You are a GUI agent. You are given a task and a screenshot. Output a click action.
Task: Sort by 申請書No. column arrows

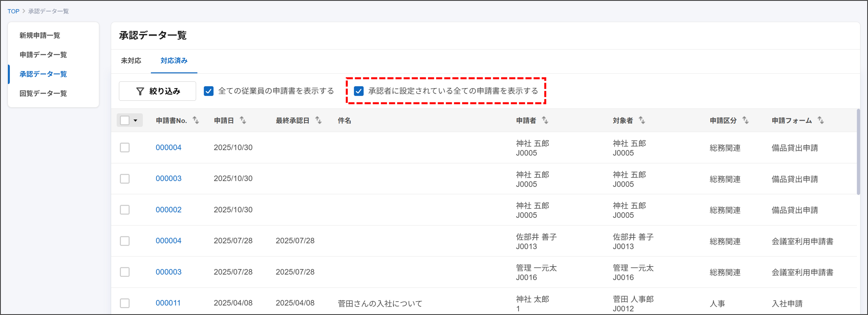(x=195, y=120)
